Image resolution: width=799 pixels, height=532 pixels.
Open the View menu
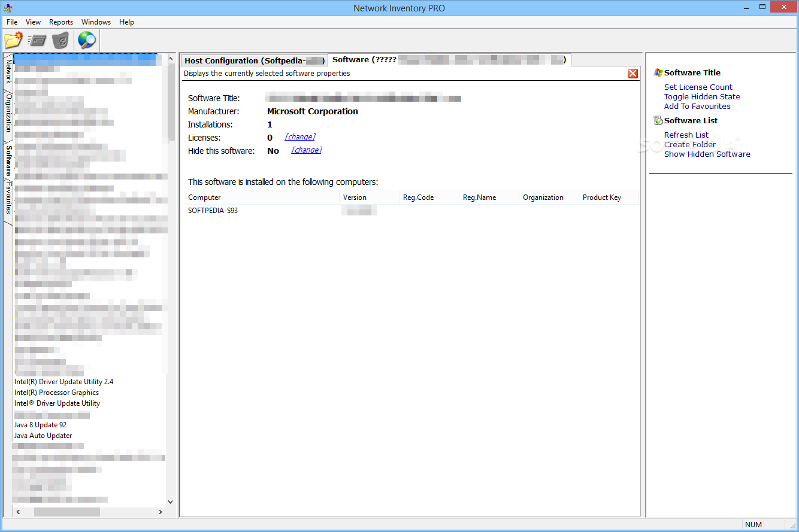click(x=34, y=22)
